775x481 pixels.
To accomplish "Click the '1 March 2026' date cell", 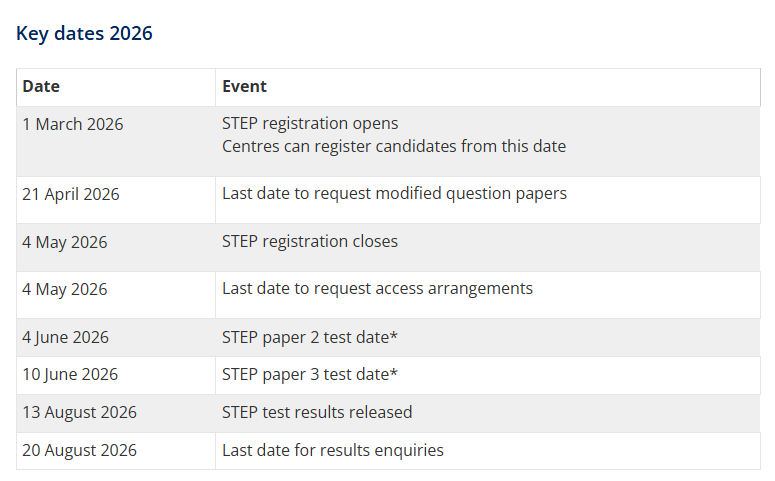I will point(73,124).
